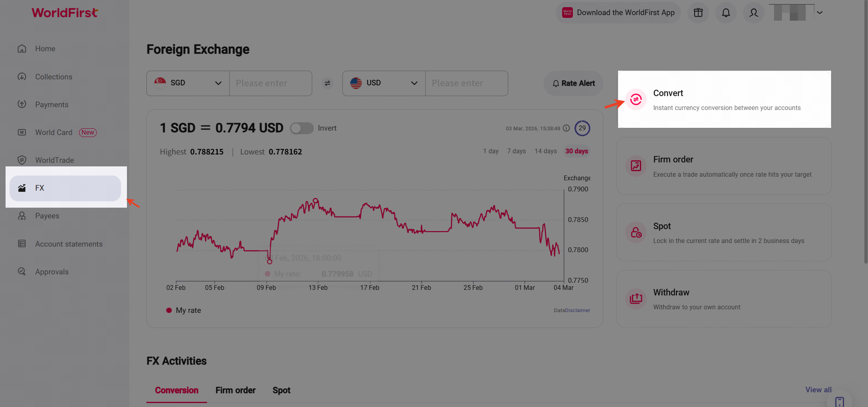868x407 pixels.
Task: Expand the account name dropdown arrow
Action: pyautogui.click(x=820, y=13)
